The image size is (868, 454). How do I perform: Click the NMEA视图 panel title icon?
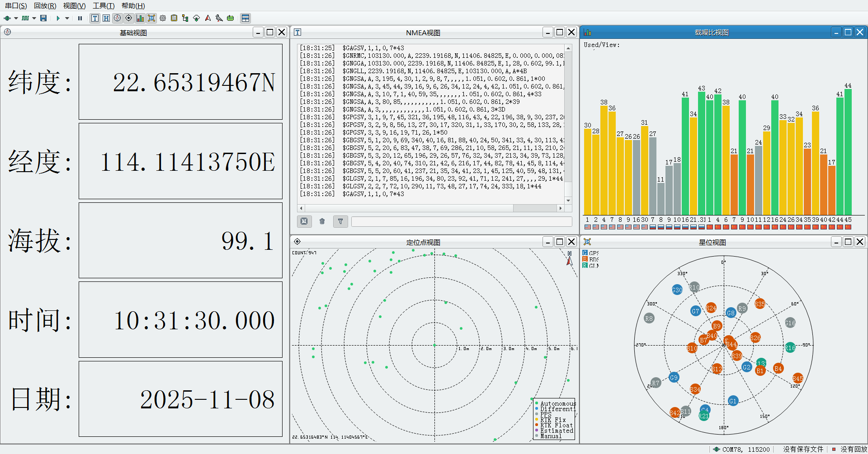[x=297, y=32]
